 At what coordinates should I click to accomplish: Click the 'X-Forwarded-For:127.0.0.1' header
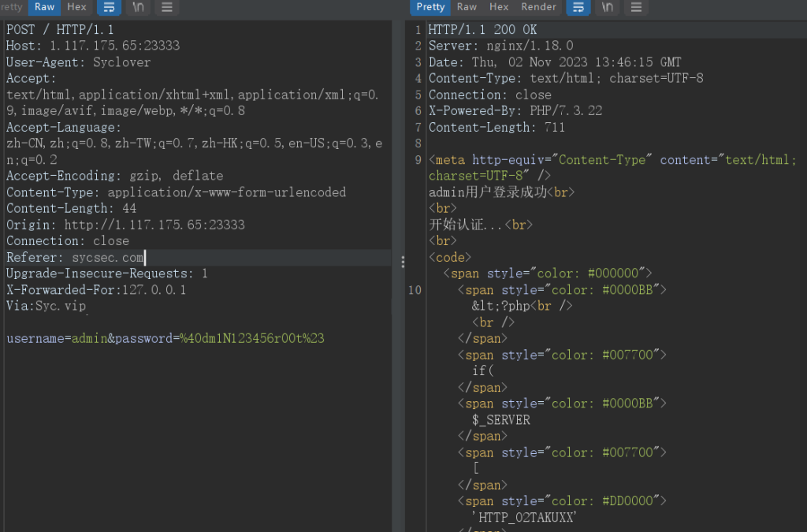point(96,290)
